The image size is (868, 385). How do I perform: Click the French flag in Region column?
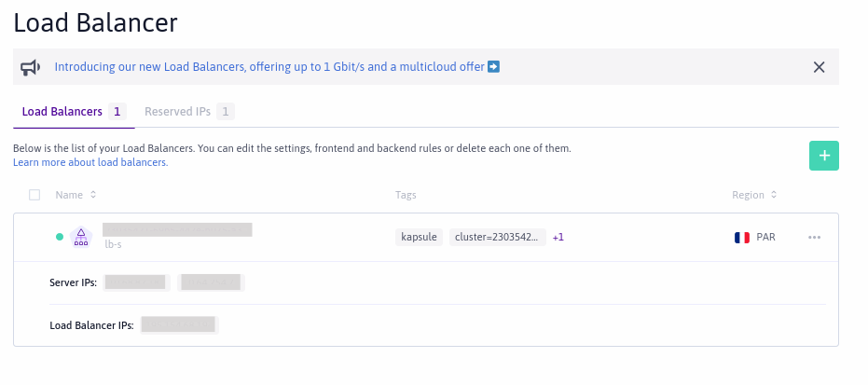click(x=742, y=237)
